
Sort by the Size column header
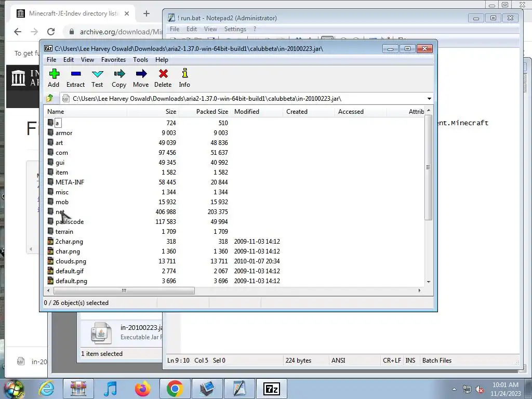click(153, 112)
